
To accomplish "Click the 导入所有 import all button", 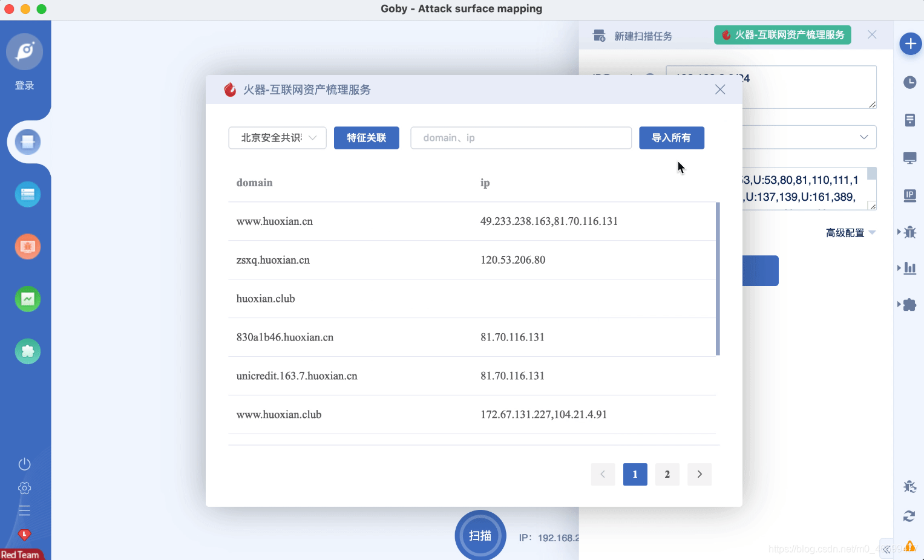I will pyautogui.click(x=672, y=138).
